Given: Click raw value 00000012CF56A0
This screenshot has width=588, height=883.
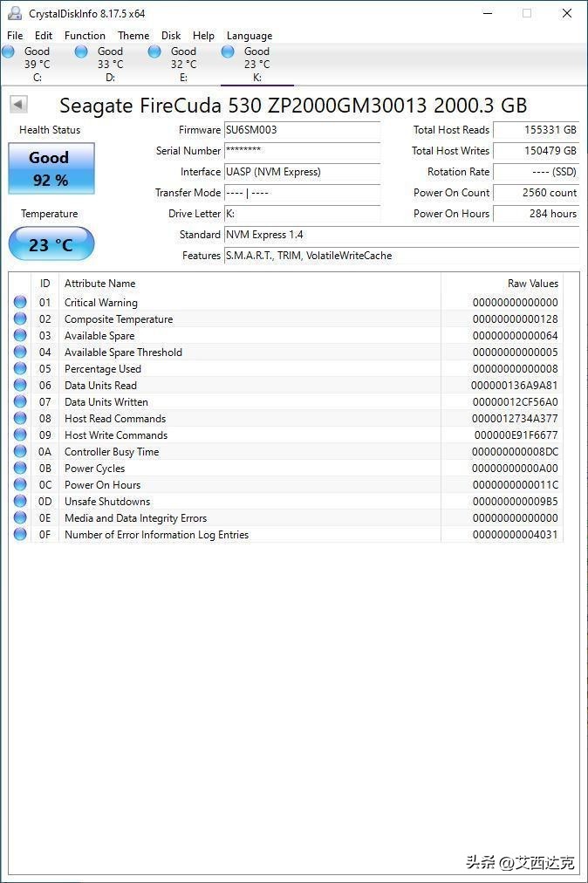Looking at the screenshot, I should 515,402.
